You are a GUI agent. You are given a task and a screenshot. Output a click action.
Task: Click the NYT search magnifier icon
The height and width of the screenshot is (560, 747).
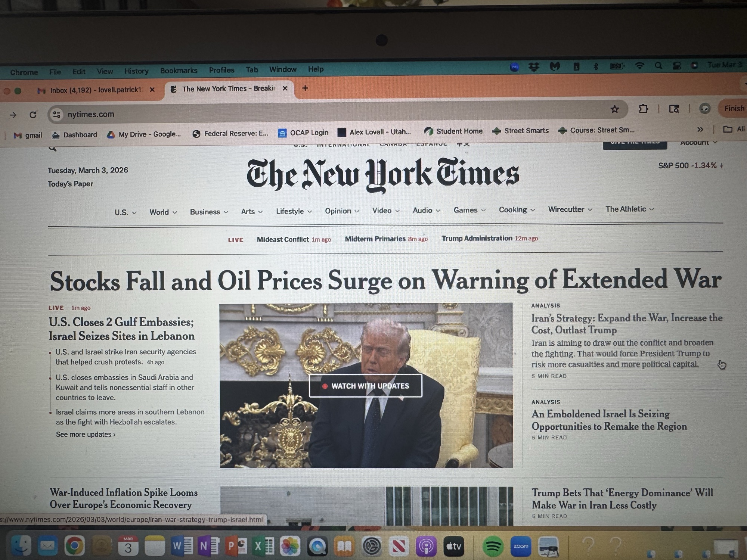(53, 148)
